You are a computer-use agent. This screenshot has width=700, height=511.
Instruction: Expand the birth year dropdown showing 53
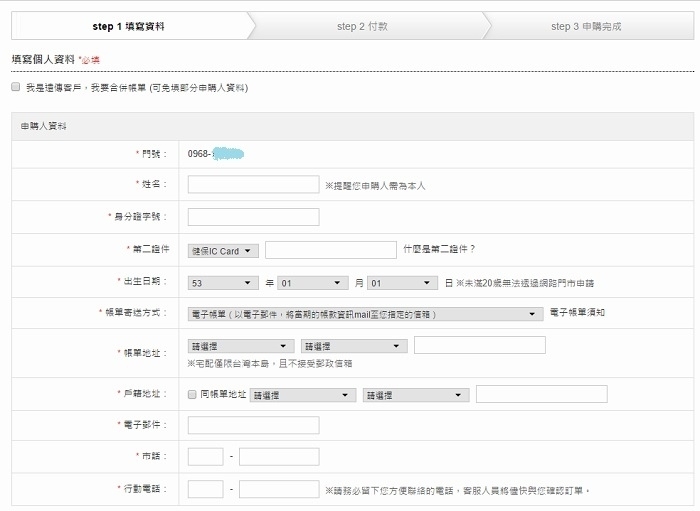tap(222, 283)
